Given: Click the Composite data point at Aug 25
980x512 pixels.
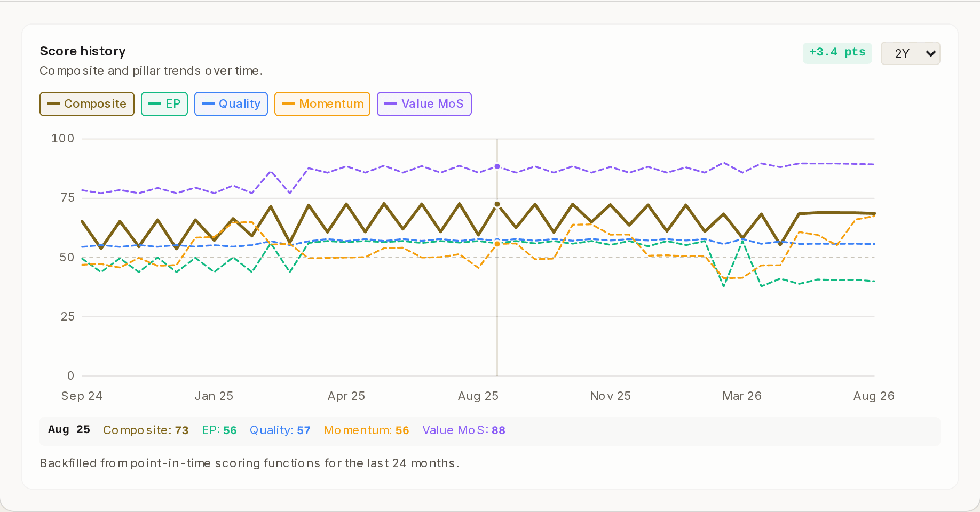Looking at the screenshot, I should tap(497, 204).
